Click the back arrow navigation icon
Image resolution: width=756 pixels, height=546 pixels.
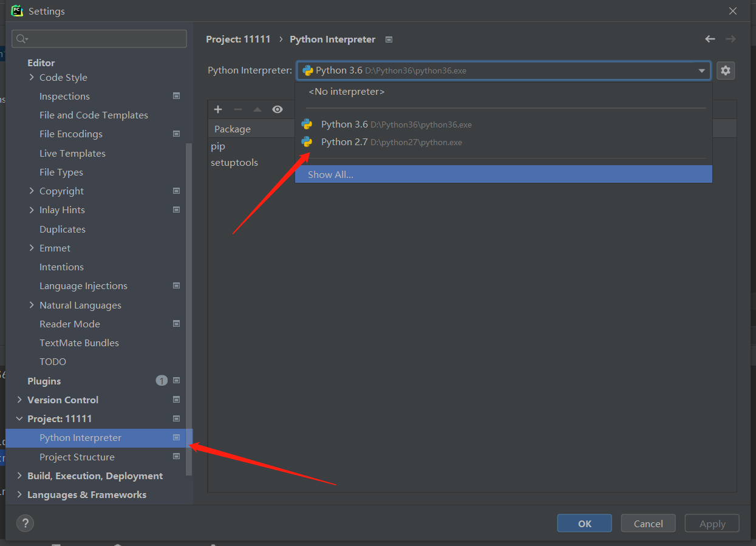[x=710, y=39]
